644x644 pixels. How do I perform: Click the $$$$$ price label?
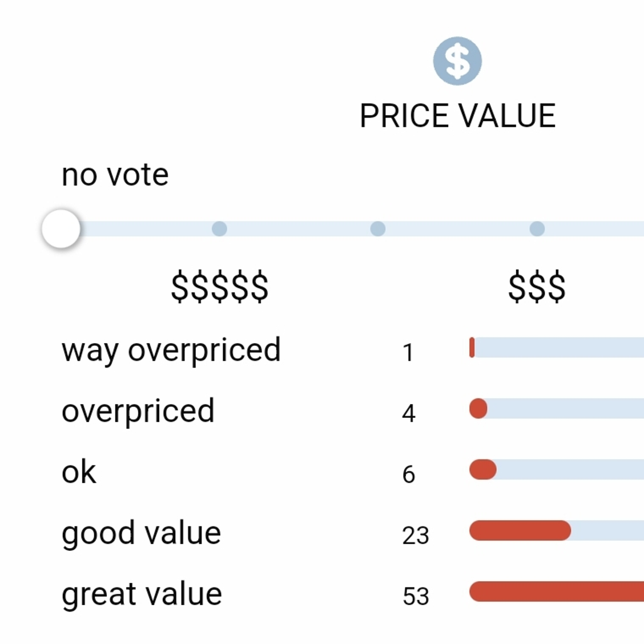click(x=220, y=287)
